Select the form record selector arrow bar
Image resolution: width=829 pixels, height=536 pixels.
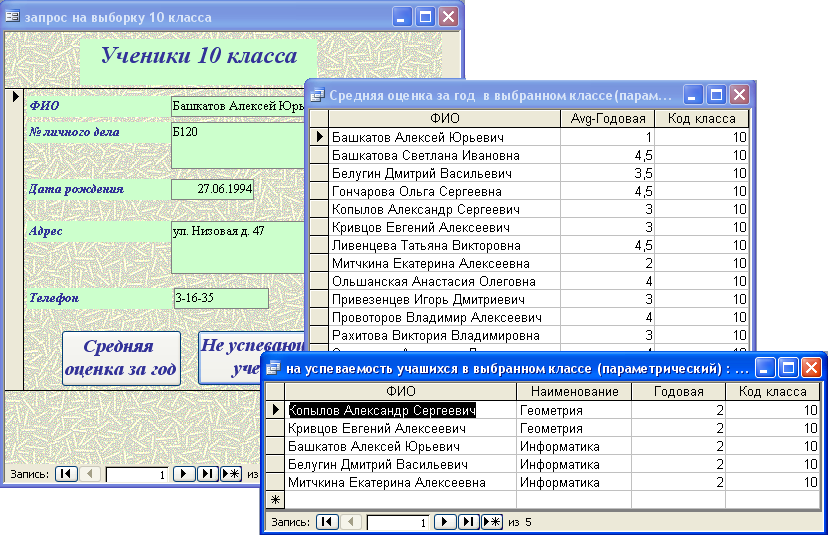coord(14,239)
